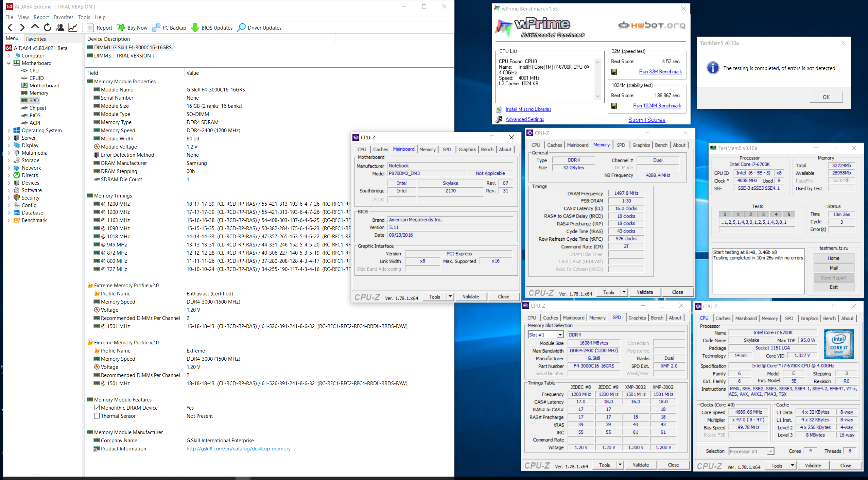
Task: Click the AIDA64 up-level arrow icon
Action: 35,27
